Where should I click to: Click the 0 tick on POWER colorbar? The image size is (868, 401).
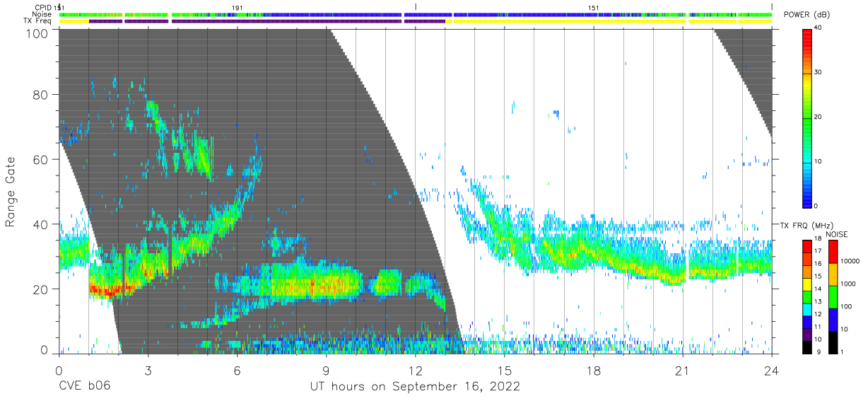pyautogui.click(x=816, y=206)
